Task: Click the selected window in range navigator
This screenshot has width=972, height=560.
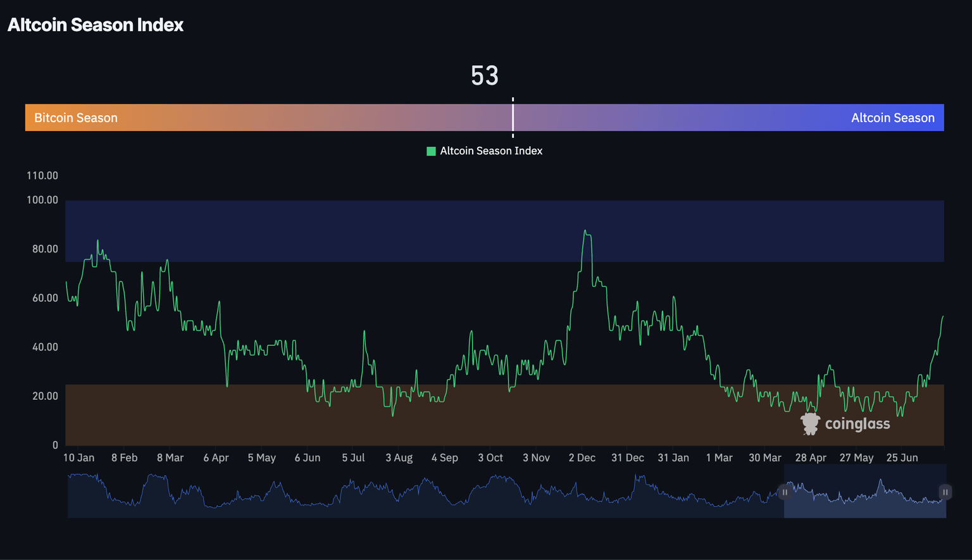Action: point(864,491)
